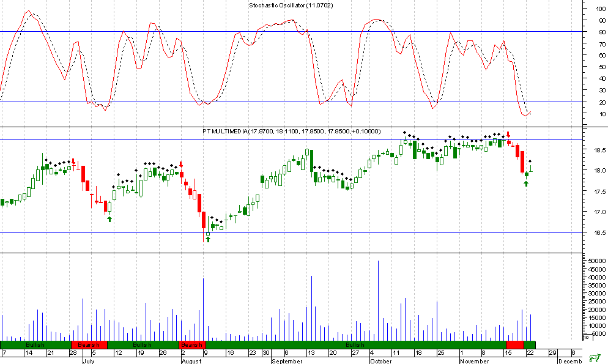Click the red sell arrow in late June
Viewport: 608px width, 364px height.
tap(73, 162)
